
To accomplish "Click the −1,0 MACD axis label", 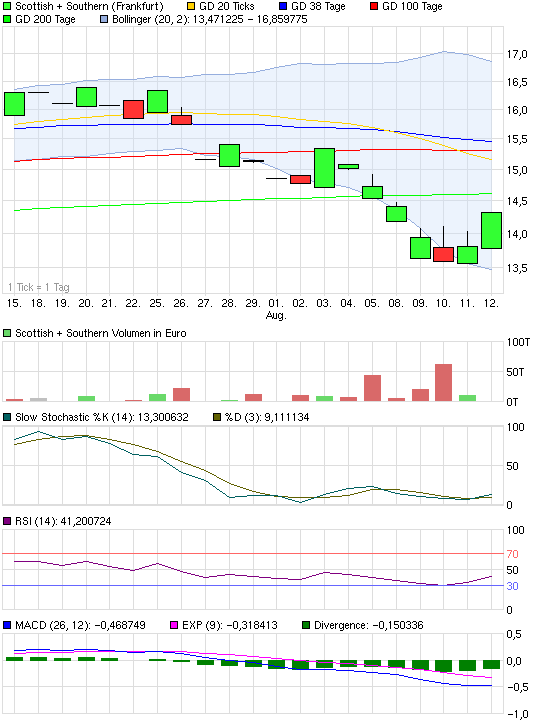I will point(518,714).
